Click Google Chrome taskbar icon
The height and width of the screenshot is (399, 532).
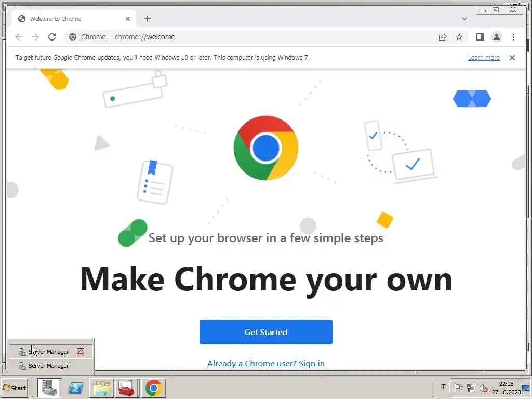(x=153, y=388)
